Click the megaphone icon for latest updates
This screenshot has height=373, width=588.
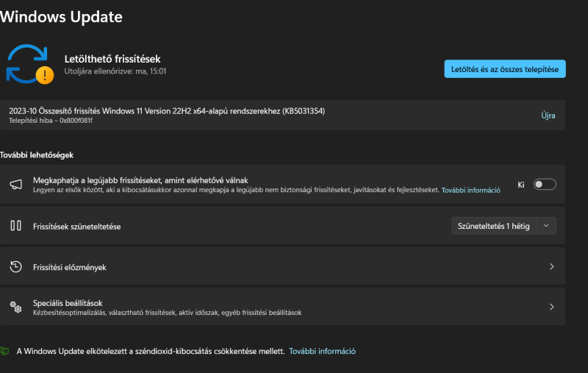(x=15, y=184)
